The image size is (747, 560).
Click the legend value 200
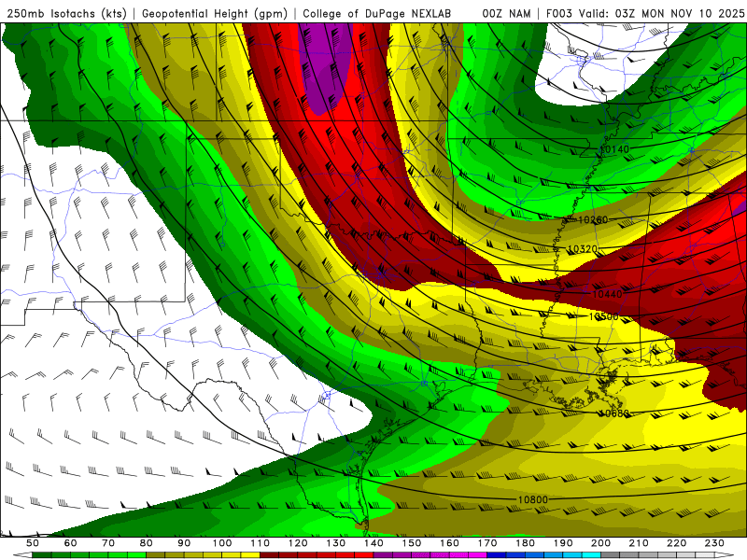coord(600,543)
